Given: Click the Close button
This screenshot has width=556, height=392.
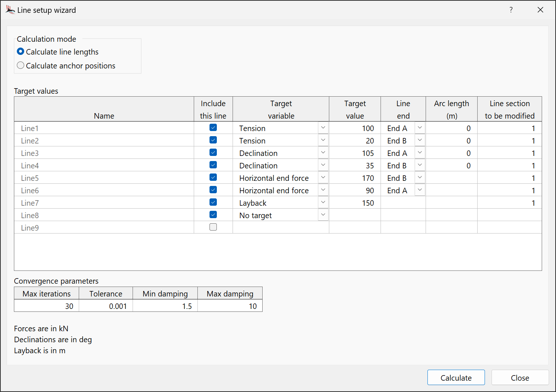Looking at the screenshot, I should pyautogui.click(x=520, y=378).
